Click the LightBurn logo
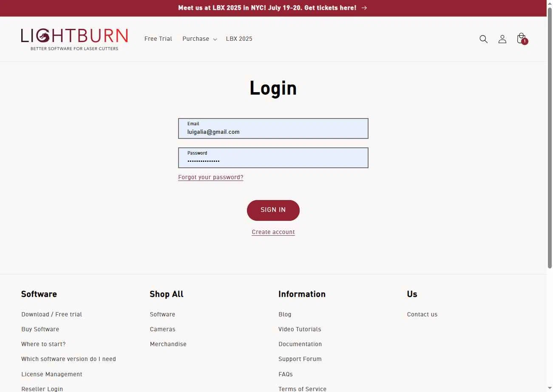This screenshot has width=553, height=392. point(74,39)
